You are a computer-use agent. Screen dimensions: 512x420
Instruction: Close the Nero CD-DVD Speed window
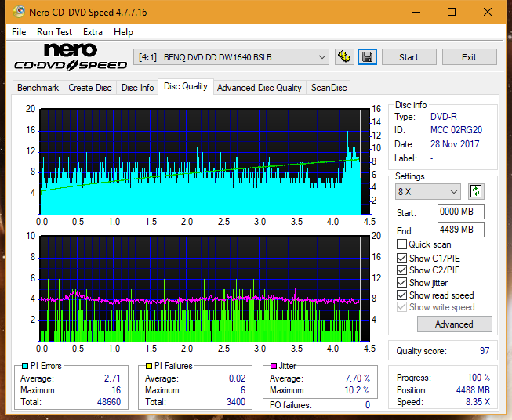point(488,12)
